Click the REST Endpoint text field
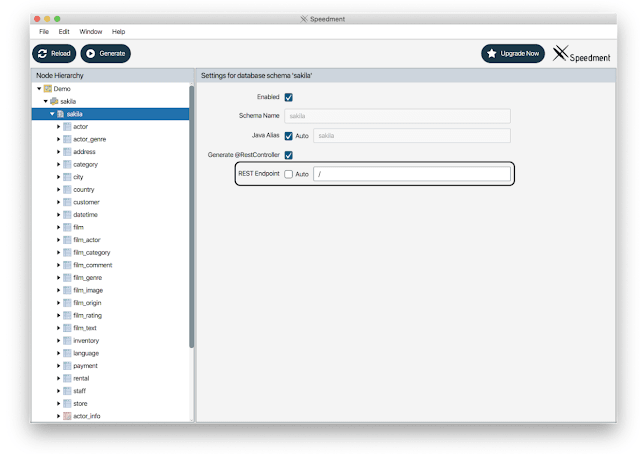The width and height of the screenshot is (640, 454). point(412,174)
